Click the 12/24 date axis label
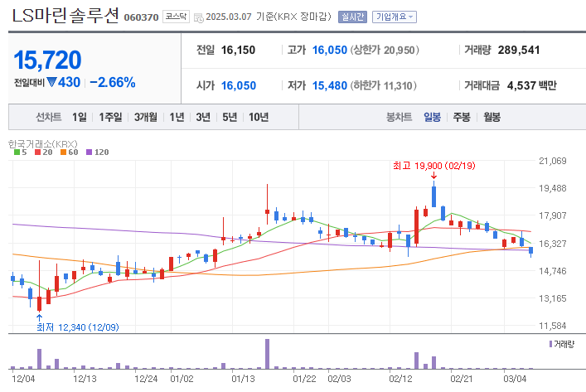This screenshot has width=586, height=392. [x=146, y=379]
